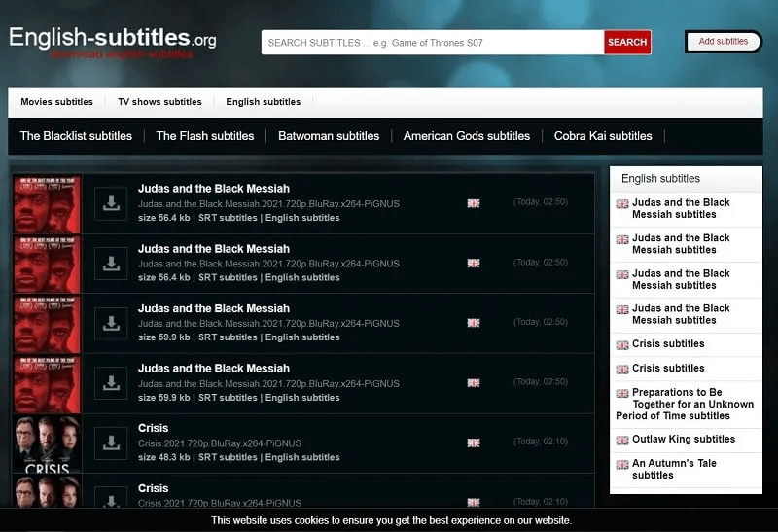Viewport: 778px width, 532px height.
Task: Click download icon for first Crisis 48.3 kb row
Action: (x=111, y=443)
